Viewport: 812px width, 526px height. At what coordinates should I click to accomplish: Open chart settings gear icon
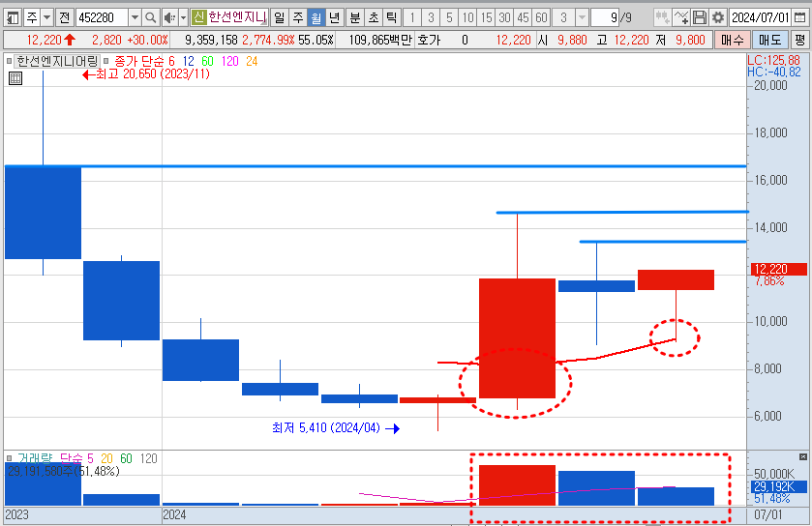pyautogui.click(x=718, y=18)
